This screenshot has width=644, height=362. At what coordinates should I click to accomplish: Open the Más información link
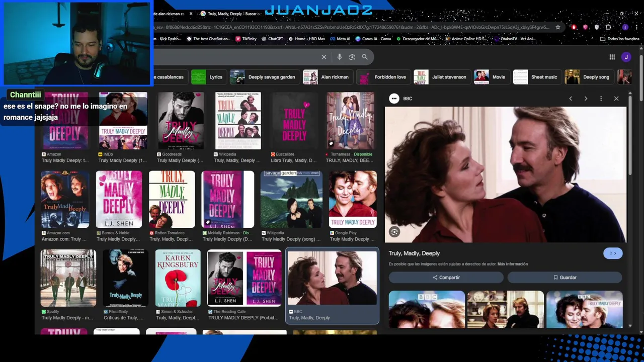[x=513, y=264]
